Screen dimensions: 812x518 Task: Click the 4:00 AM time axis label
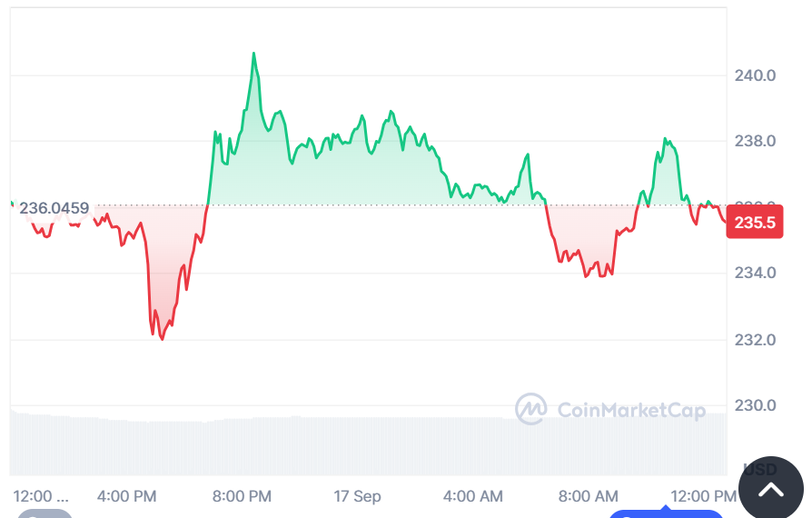click(472, 496)
